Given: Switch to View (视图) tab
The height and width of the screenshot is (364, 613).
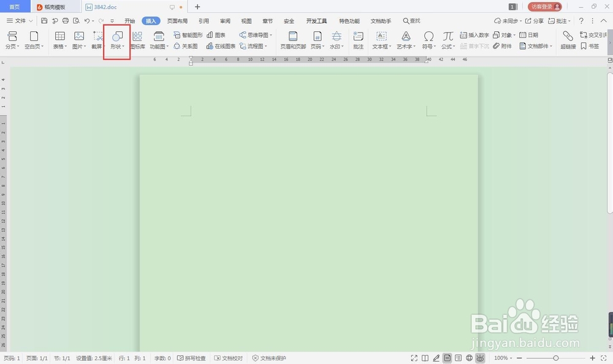Looking at the screenshot, I should 246,21.
